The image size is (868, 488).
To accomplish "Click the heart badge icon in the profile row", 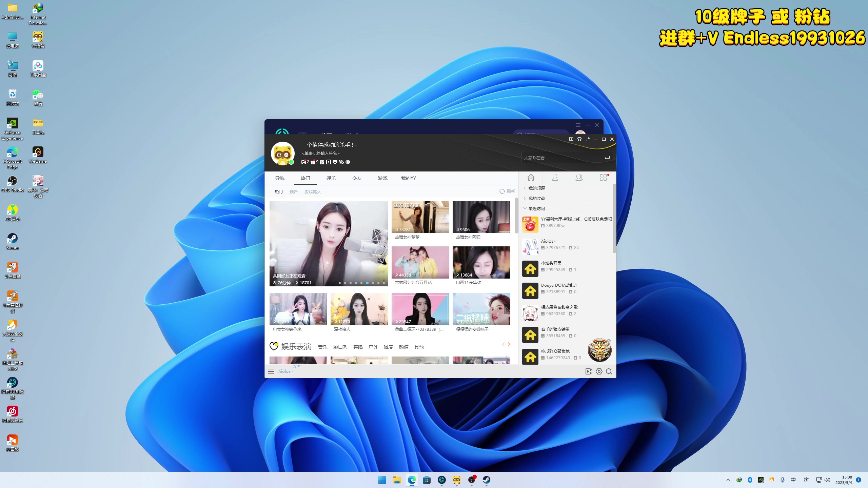I will click(335, 162).
